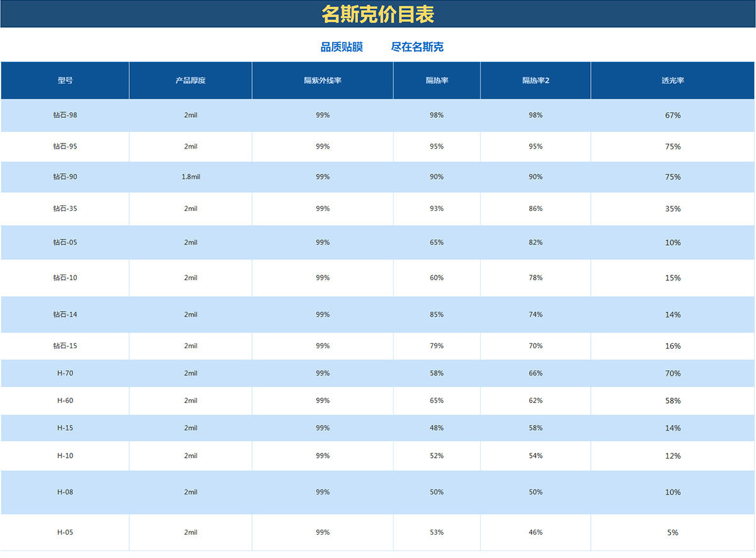Viewport: 756px width, 558px height.
Task: Click the 隔紫外线率 column header
Action: [323, 81]
